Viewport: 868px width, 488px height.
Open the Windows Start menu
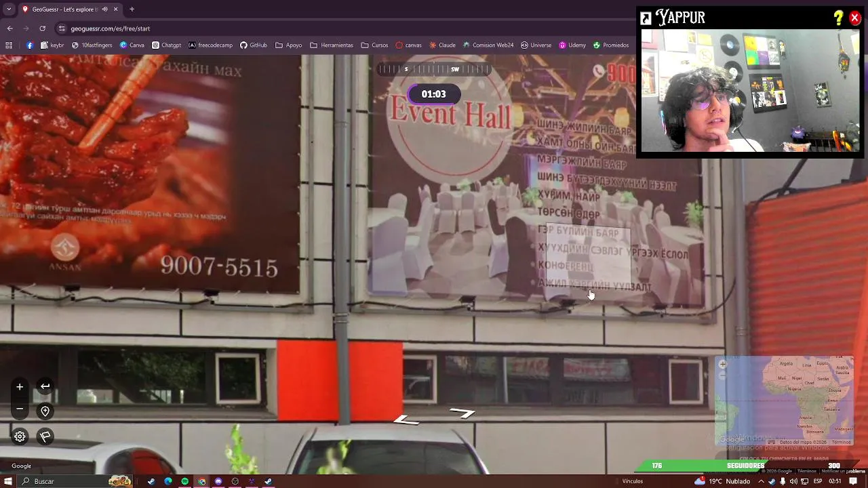pyautogui.click(x=8, y=481)
